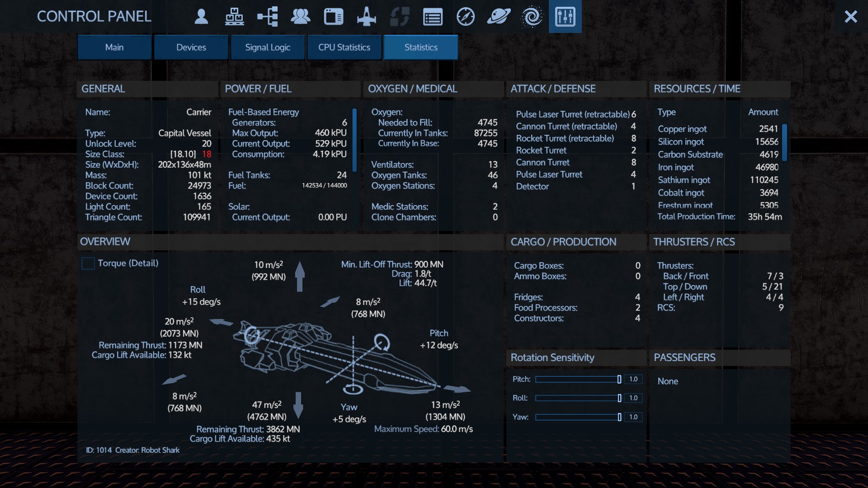
Task: Click the Power / Fuel panel scrollbar
Action: 354,140
